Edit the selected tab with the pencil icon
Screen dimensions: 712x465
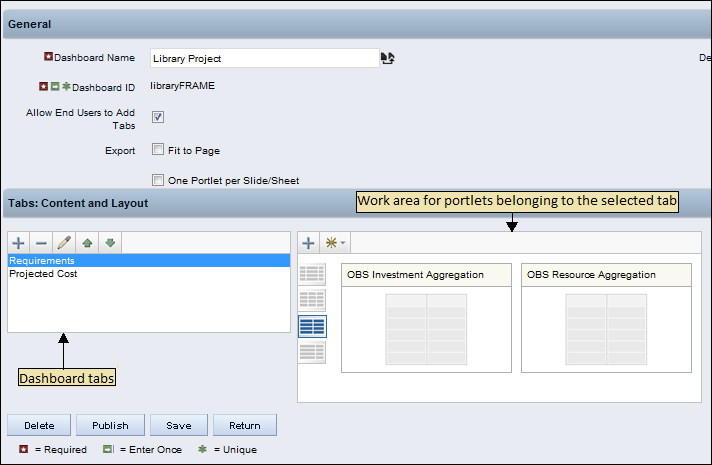coord(64,243)
